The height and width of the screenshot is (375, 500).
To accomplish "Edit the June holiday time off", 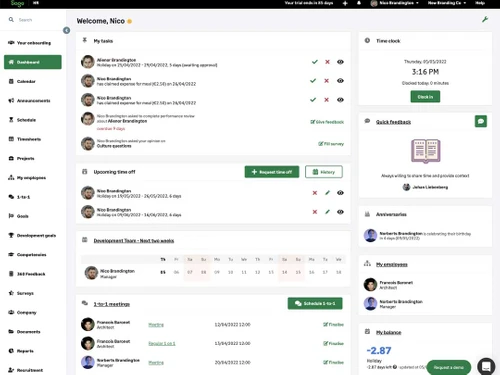I will tap(327, 212).
